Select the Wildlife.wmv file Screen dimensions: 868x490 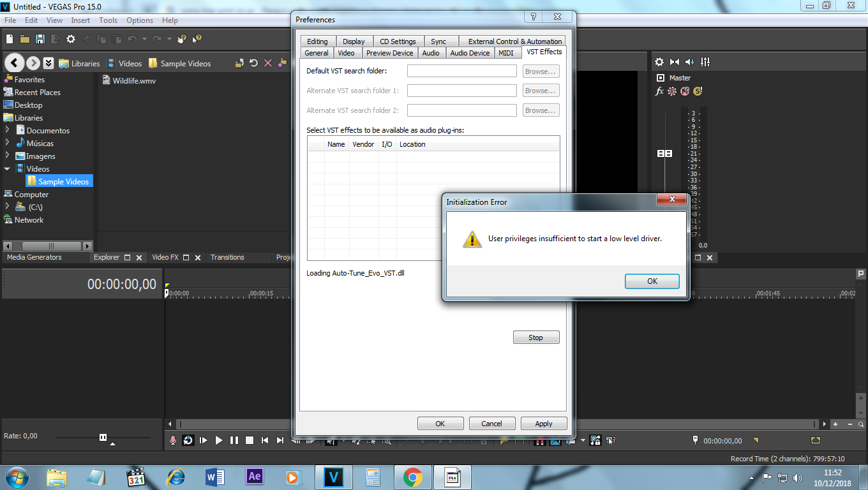coord(129,80)
